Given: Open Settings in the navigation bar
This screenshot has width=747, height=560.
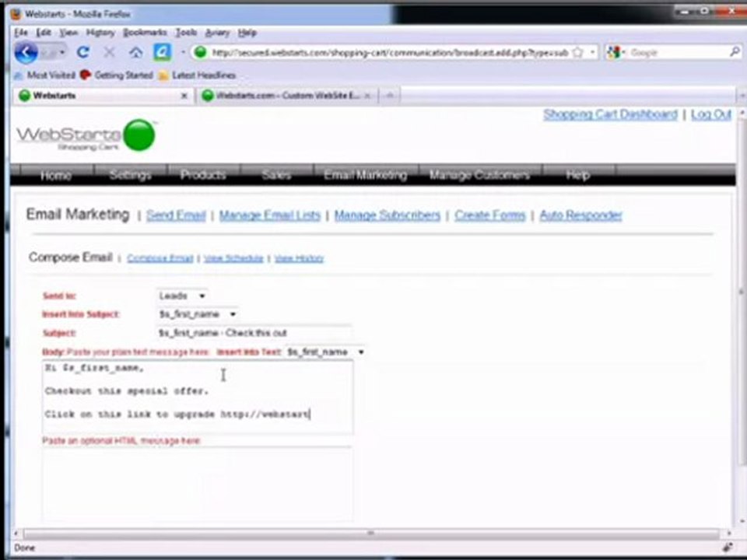Looking at the screenshot, I should pyautogui.click(x=130, y=175).
